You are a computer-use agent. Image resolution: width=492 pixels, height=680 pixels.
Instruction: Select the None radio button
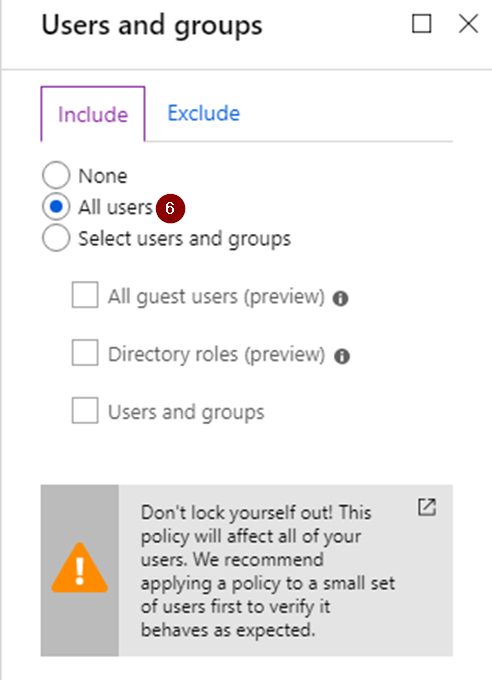click(x=56, y=175)
